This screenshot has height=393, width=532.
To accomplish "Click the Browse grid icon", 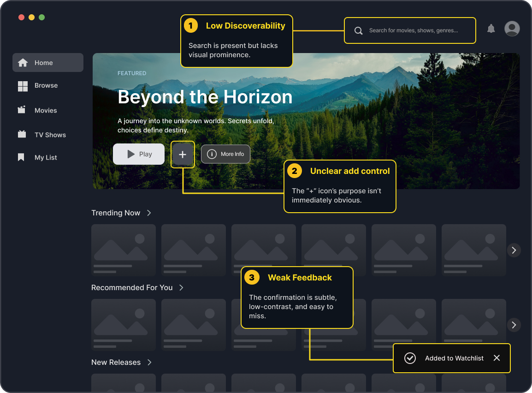I will coord(23,86).
